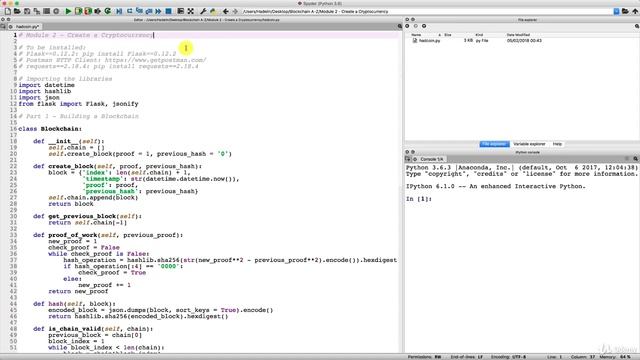This screenshot has height=360, width=640.
Task: Toggle fullscreen mode icon
Action: (191, 11)
